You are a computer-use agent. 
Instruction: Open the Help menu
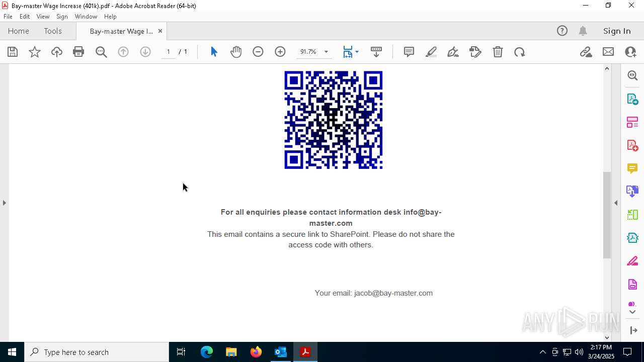110,17
